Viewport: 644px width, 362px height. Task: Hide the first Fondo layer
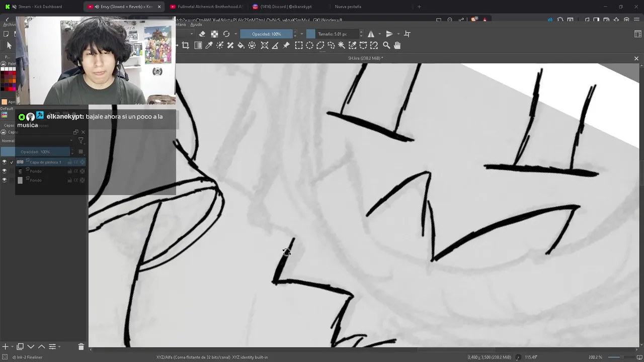coord(5,171)
